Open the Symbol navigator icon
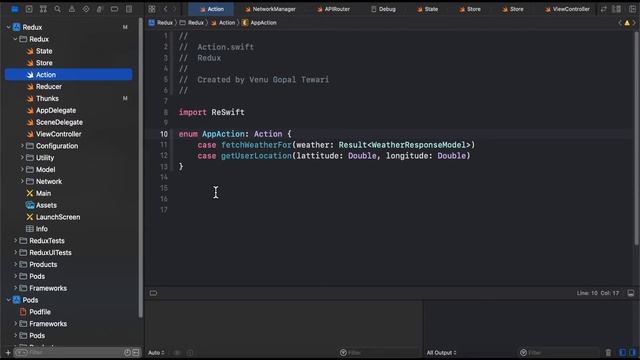Viewport: 640px width, 360px height. pos(43,9)
